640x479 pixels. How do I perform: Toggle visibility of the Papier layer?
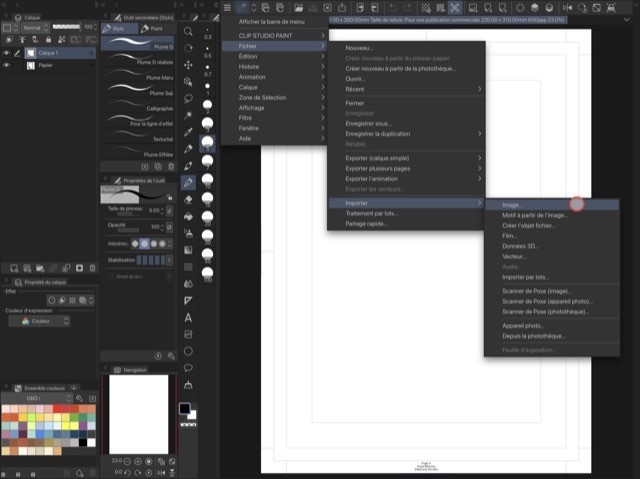coord(7,65)
